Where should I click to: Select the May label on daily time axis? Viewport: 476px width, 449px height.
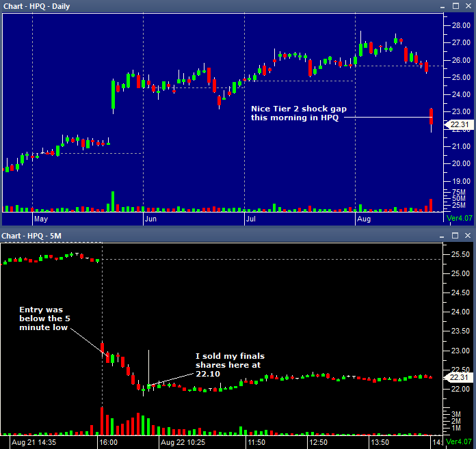[x=41, y=219]
